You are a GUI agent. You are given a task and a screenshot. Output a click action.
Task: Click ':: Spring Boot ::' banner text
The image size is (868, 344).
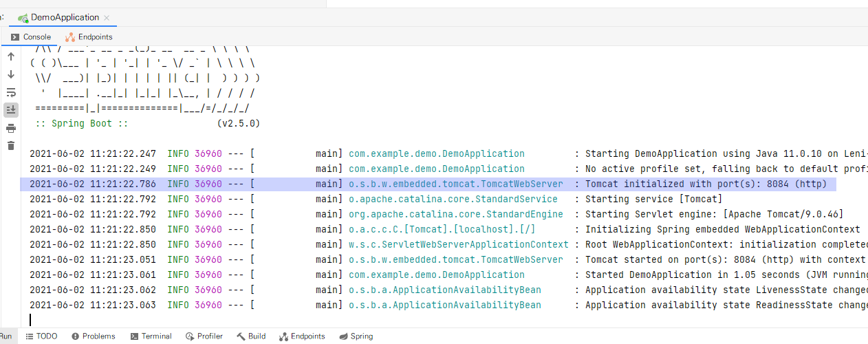(82, 123)
